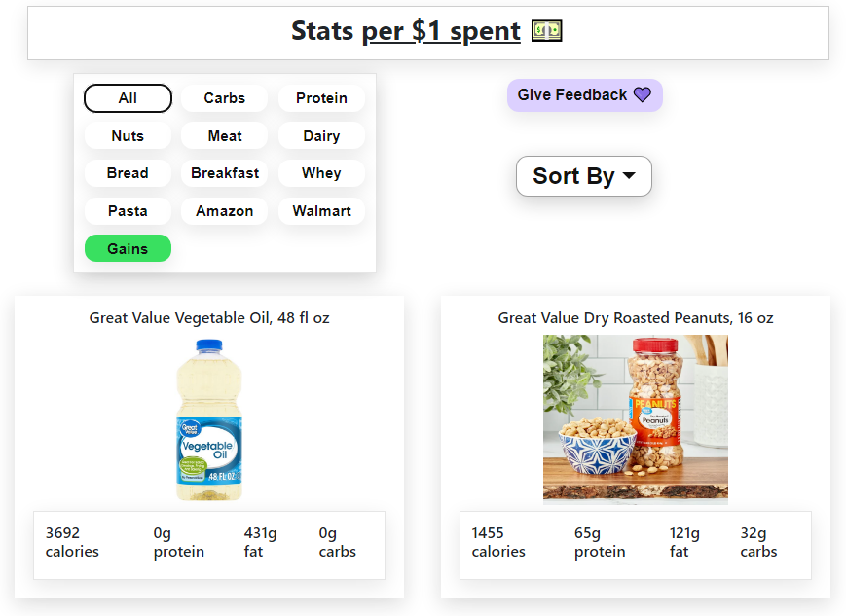Open the Dry Roasted Peanuts photo
The image size is (846, 616).
(x=636, y=419)
